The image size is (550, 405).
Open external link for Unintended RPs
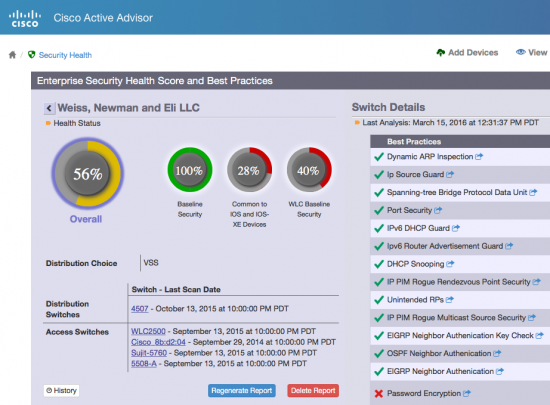(450, 300)
